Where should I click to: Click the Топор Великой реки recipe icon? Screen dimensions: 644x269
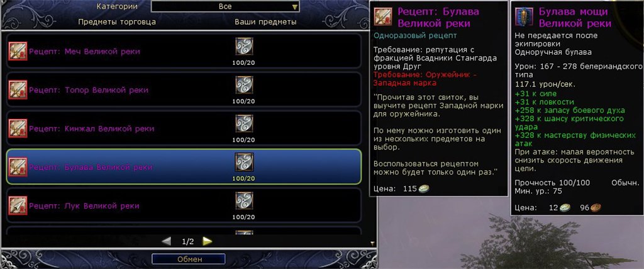coord(18,89)
